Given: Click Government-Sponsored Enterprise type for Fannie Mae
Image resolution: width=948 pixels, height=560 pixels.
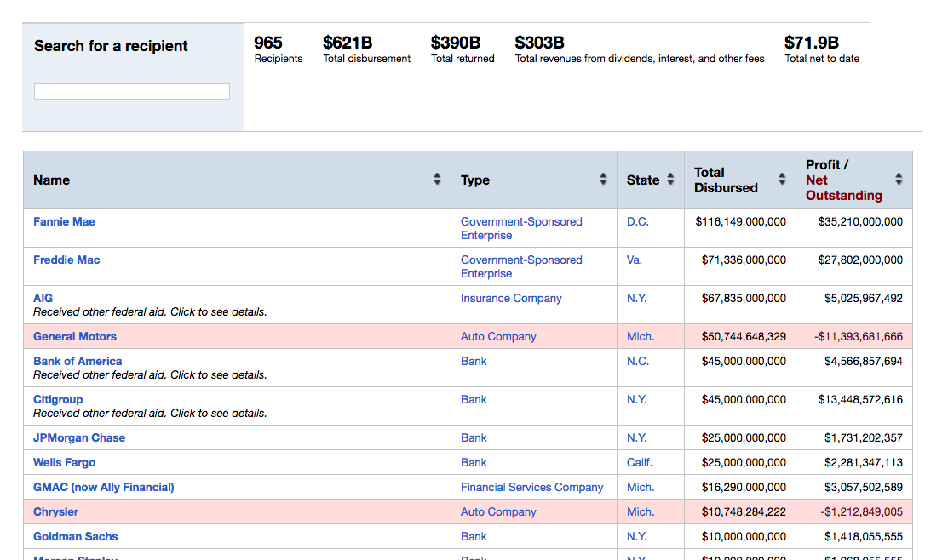Looking at the screenshot, I should point(521,228).
